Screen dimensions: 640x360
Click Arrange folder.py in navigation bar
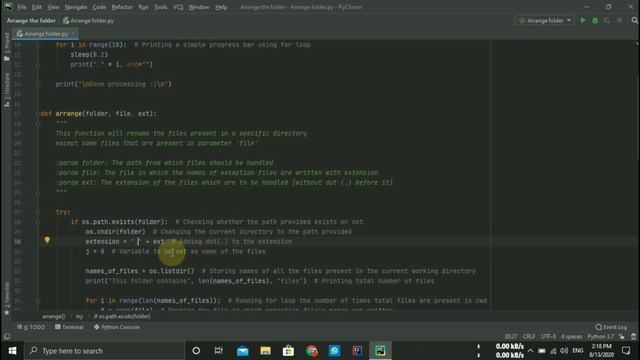(89, 20)
